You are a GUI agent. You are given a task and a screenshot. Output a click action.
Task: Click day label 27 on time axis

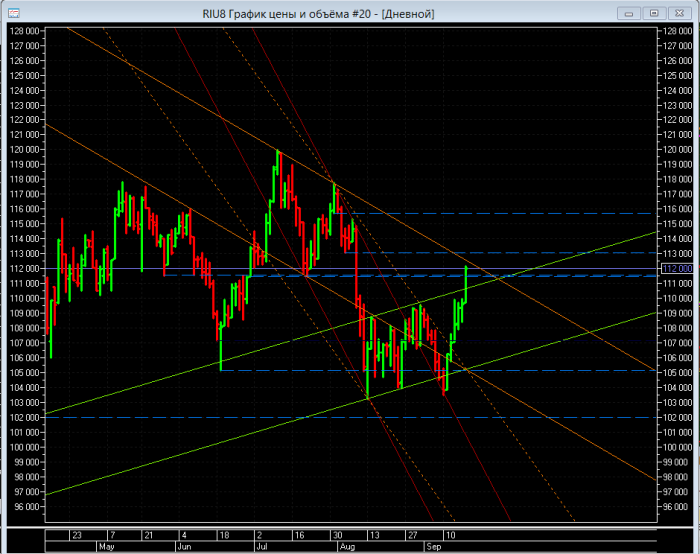click(412, 535)
